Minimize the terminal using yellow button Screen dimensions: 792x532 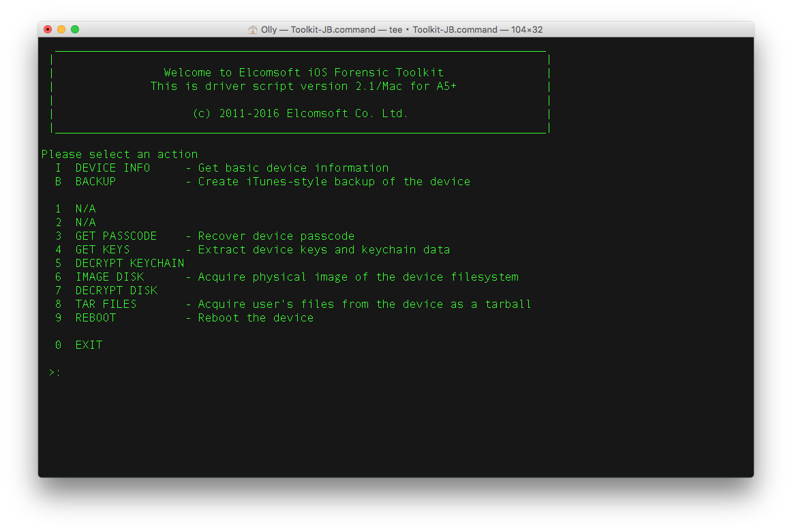(x=61, y=29)
